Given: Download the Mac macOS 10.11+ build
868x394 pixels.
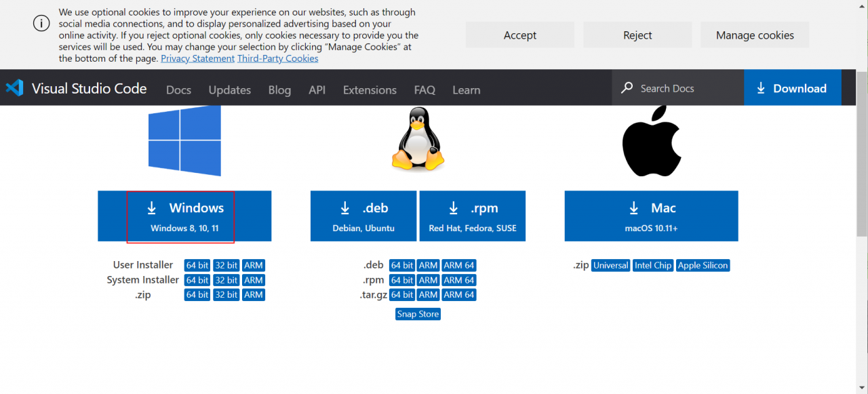Looking at the screenshot, I should (x=651, y=216).
